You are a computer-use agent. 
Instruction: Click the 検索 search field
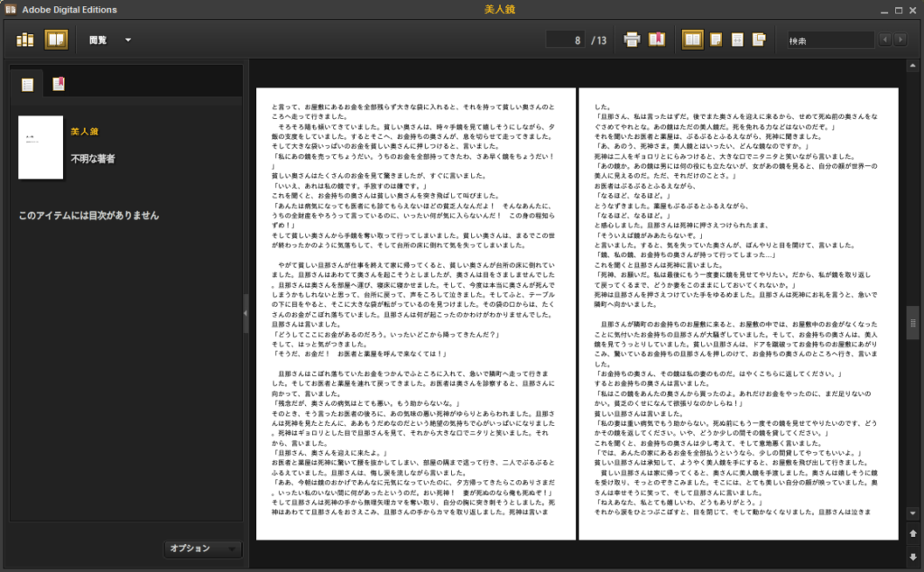click(830, 40)
